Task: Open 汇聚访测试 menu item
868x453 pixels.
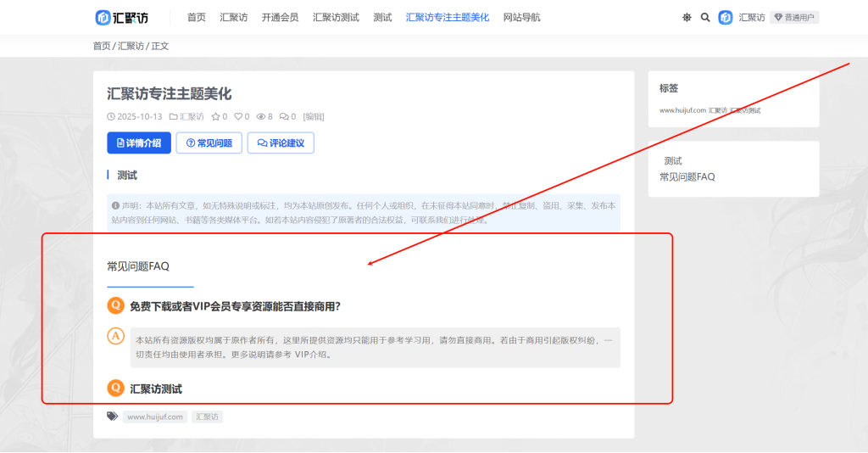Action: click(336, 18)
